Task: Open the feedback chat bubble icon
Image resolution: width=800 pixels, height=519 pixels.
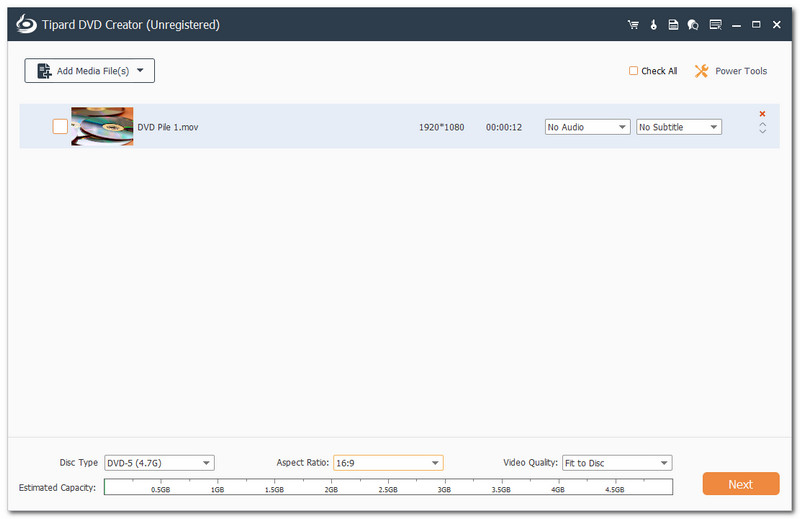Action: [x=693, y=24]
